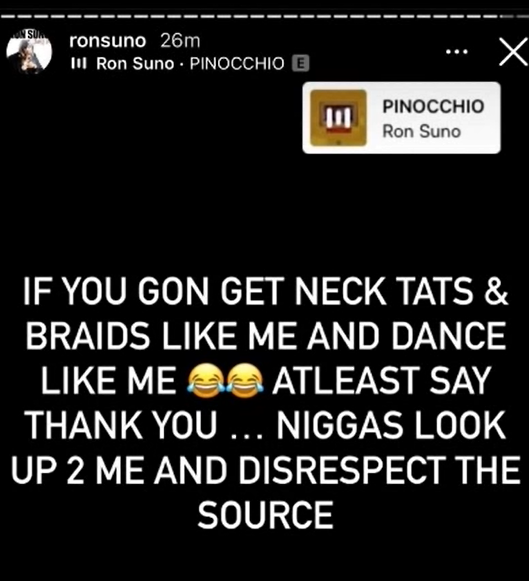Open the three-dot more options menu
This screenshot has height=581, width=529.
[457, 52]
